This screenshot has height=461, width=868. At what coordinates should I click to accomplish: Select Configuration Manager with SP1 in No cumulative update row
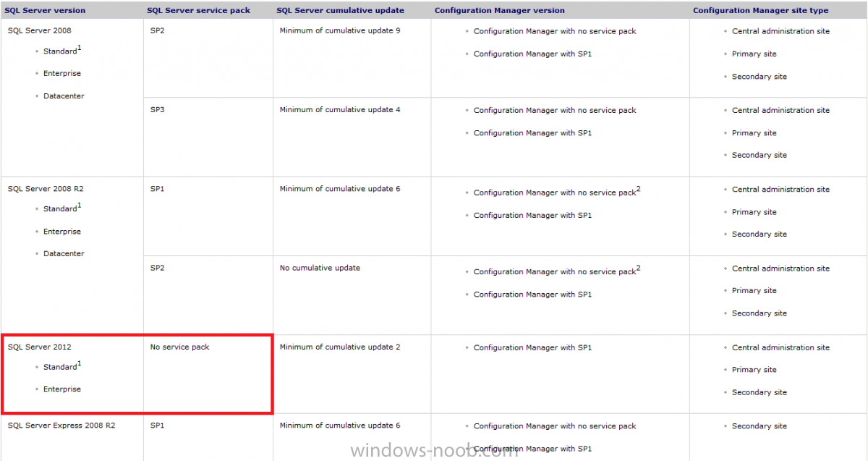(x=532, y=295)
